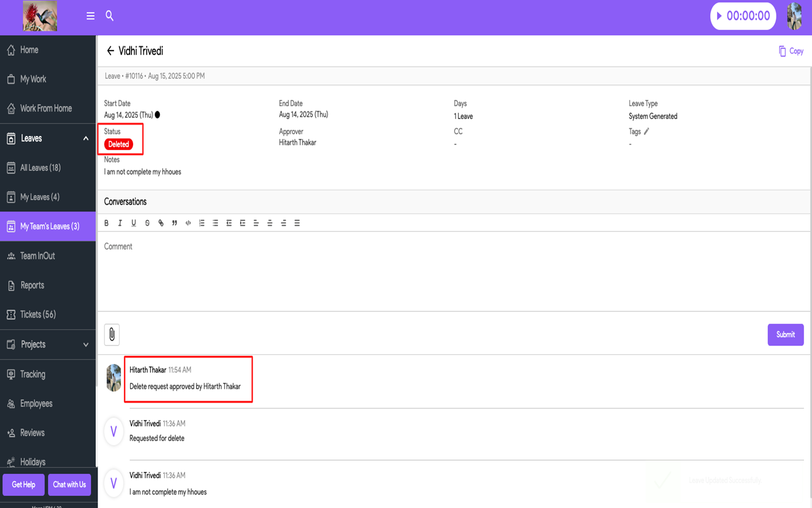The image size is (812, 508).
Task: Open Employees in the sidebar
Action: click(48, 404)
